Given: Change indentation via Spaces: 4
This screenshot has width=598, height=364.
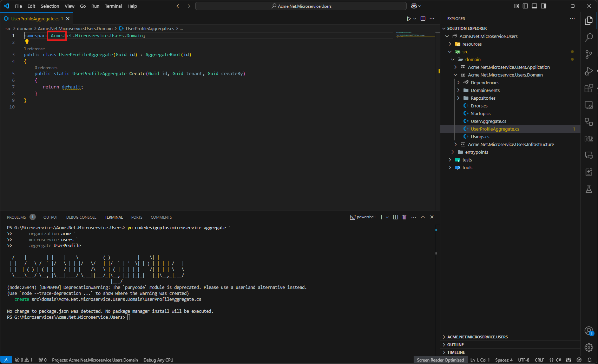Looking at the screenshot, I should point(504,360).
